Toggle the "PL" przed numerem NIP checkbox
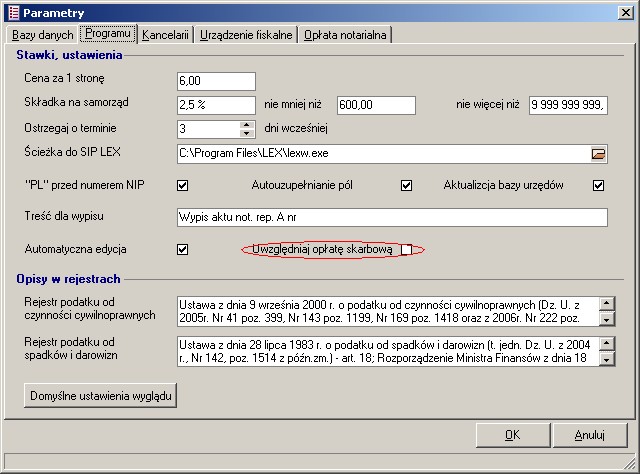The image size is (640, 474). [x=182, y=185]
